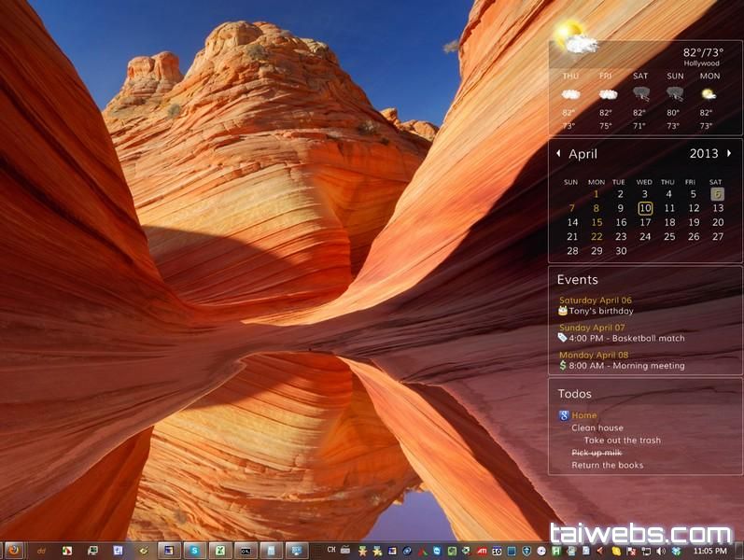Go to previous month in calendar
The height and width of the screenshot is (560, 744).
(558, 153)
